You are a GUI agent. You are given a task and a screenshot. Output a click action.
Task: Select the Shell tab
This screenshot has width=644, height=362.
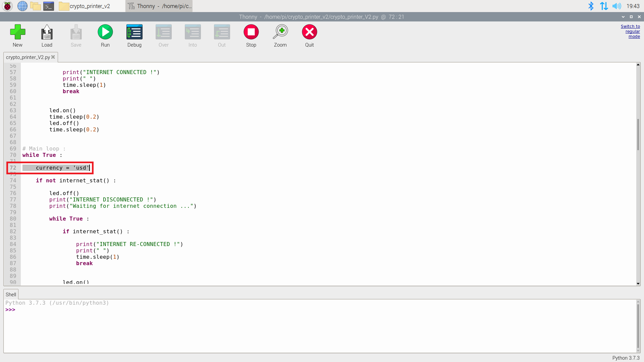[11, 295]
